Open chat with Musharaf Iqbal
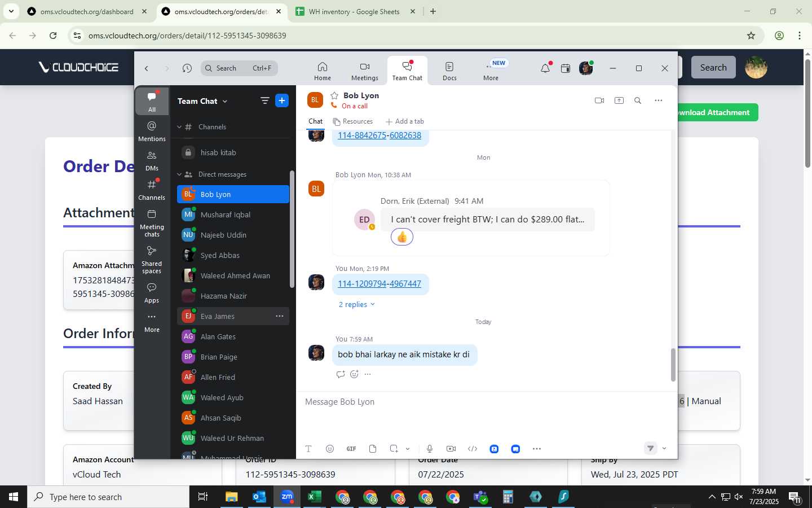This screenshot has height=508, width=812. pos(233,214)
